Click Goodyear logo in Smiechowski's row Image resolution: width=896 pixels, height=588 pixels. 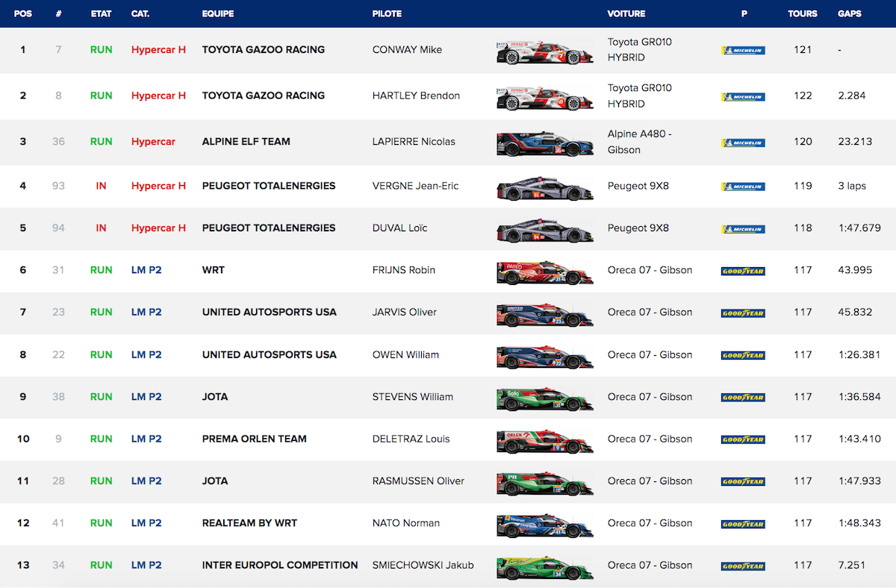742,566
